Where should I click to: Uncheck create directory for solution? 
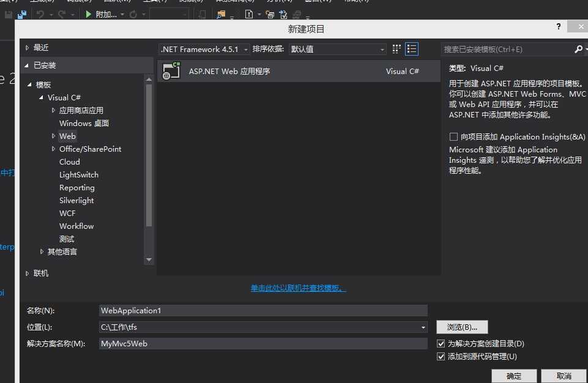pyautogui.click(x=441, y=343)
